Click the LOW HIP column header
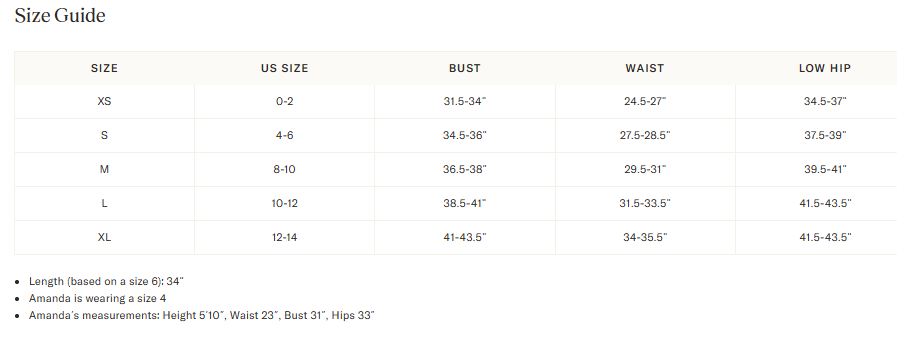 825,68
